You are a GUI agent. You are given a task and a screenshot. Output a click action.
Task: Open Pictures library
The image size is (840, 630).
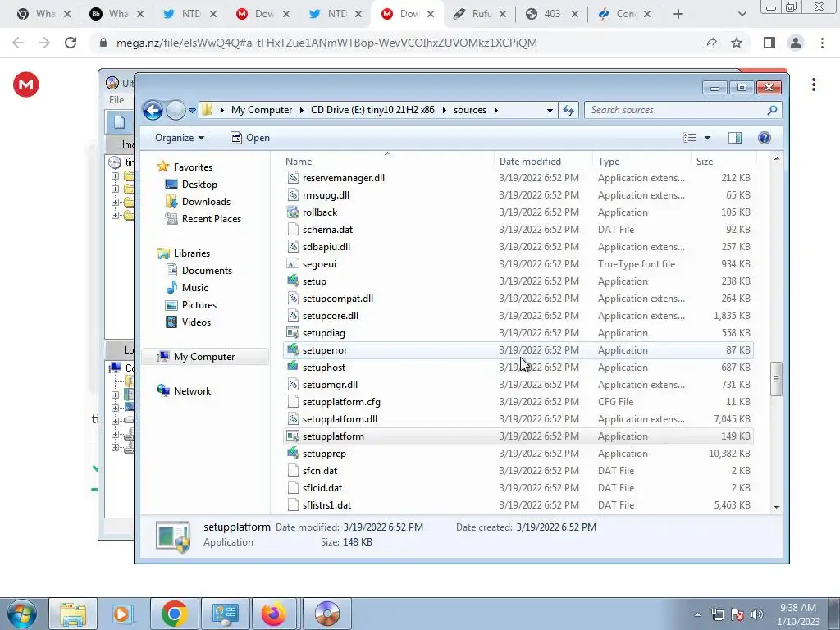point(191,305)
